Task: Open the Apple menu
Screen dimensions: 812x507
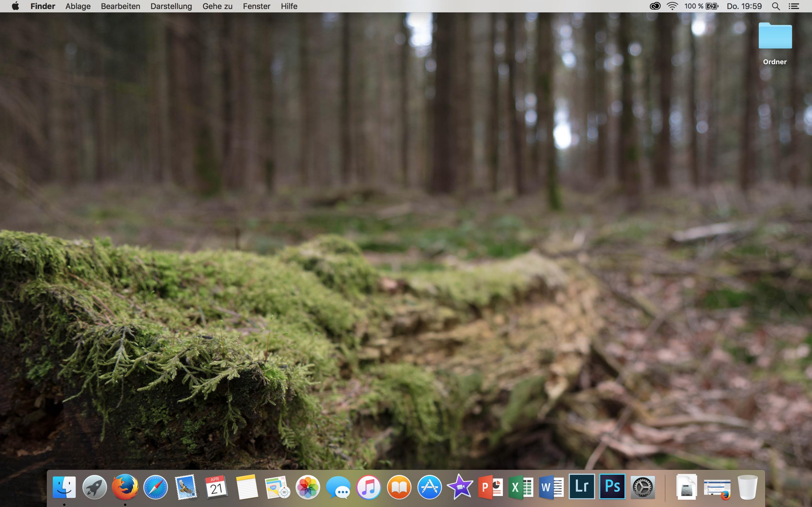Action: point(15,6)
